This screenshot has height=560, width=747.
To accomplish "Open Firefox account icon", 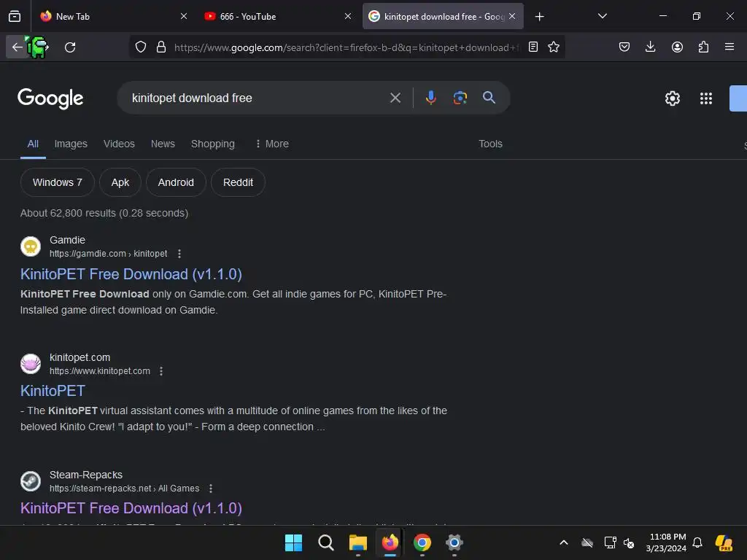I will coord(677,47).
